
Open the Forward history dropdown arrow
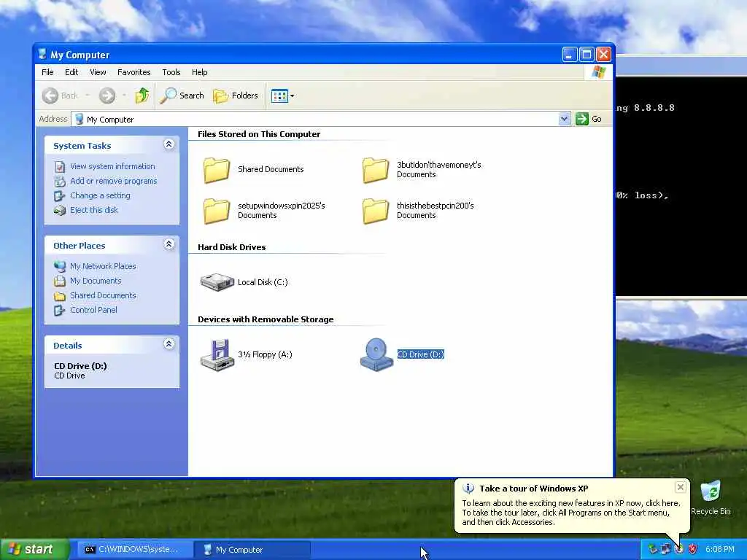click(124, 96)
